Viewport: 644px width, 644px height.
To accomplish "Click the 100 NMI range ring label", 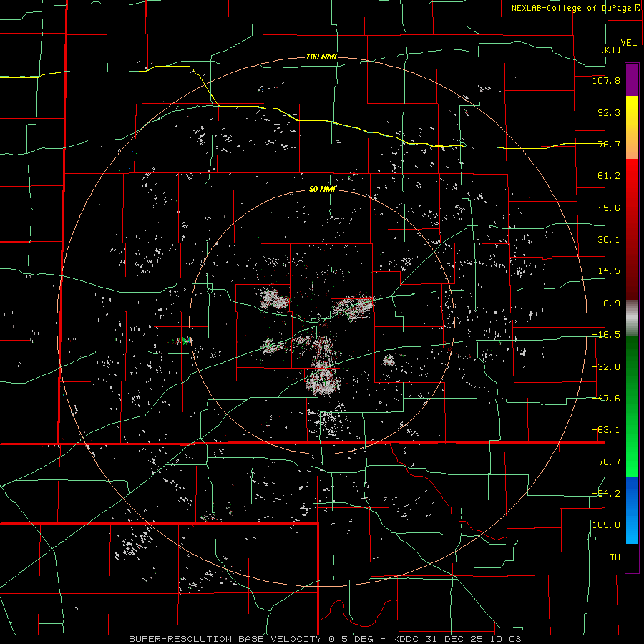I will coord(321,57).
